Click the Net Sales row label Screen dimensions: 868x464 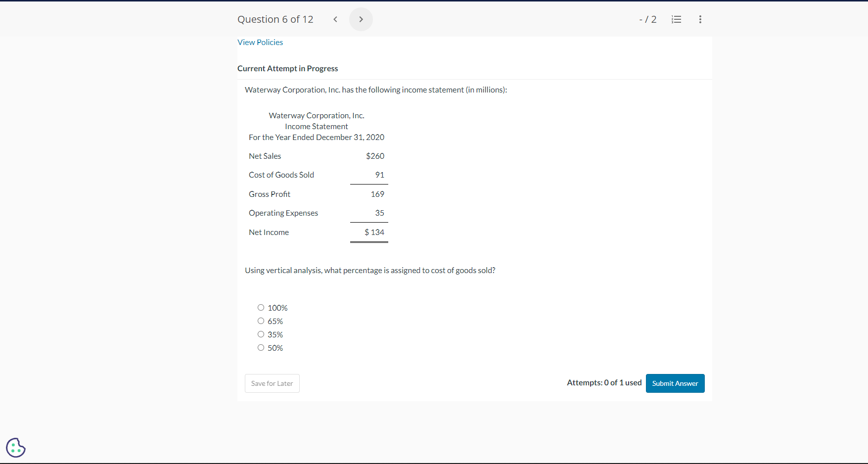click(265, 156)
